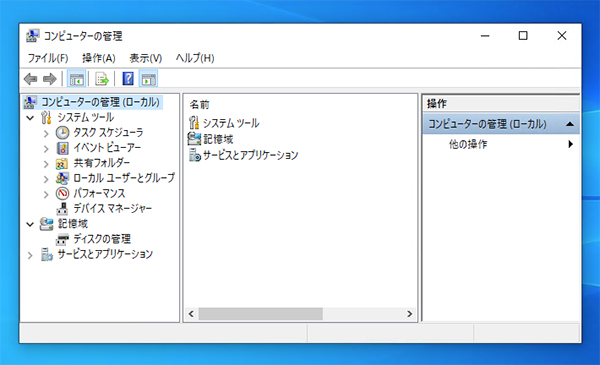Minimize the コンピューターの管理 window

click(485, 36)
